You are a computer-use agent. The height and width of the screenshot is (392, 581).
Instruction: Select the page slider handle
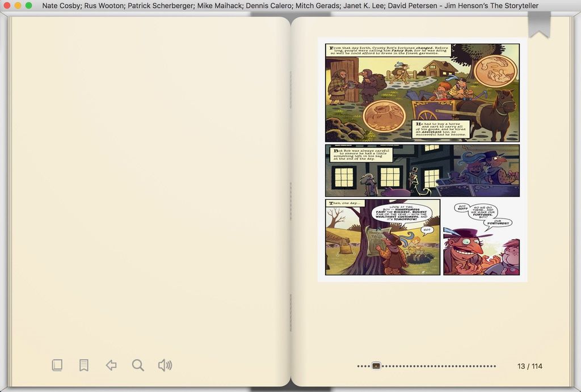pos(376,366)
